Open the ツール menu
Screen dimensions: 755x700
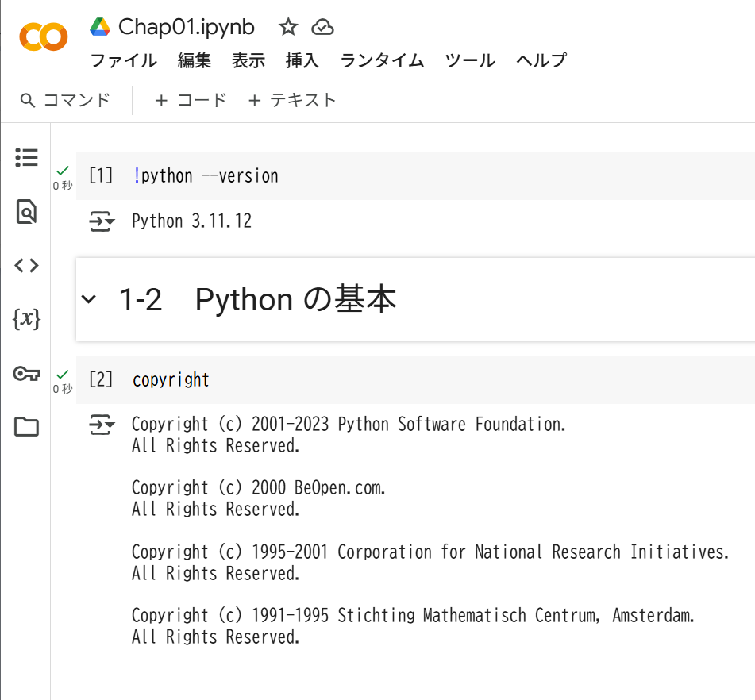tap(470, 60)
